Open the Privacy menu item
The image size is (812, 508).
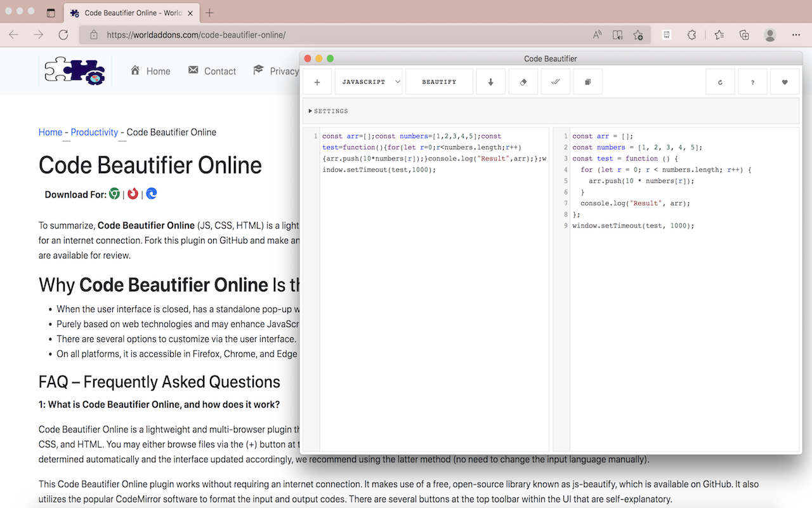276,71
